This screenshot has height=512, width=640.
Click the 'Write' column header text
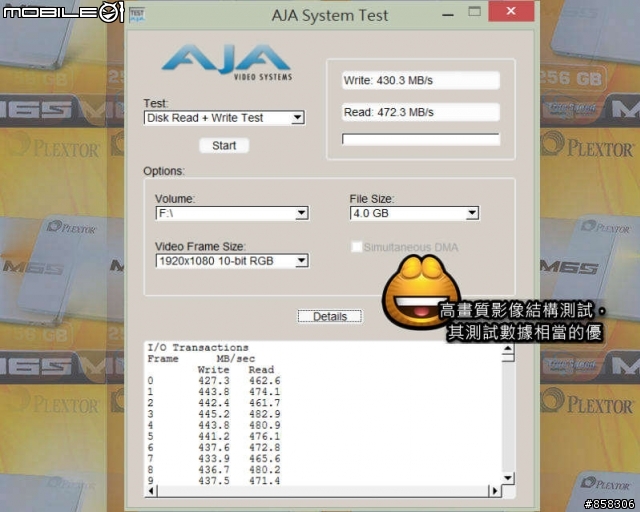pos(213,370)
